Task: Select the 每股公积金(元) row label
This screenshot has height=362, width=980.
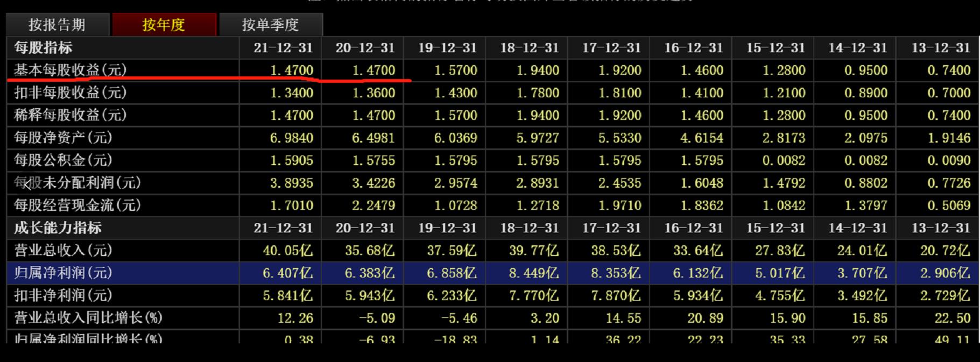Action: (x=64, y=160)
